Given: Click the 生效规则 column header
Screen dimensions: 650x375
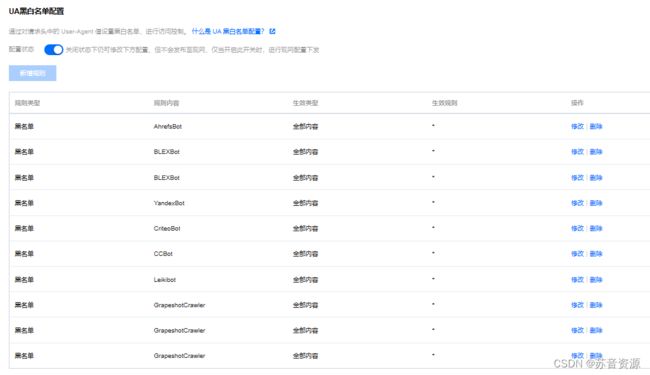Looking at the screenshot, I should pyautogui.click(x=444, y=103).
